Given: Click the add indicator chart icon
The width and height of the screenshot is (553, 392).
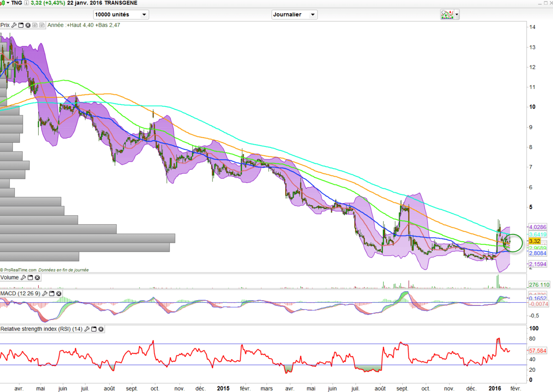Looking at the screenshot, I should coord(447,14).
